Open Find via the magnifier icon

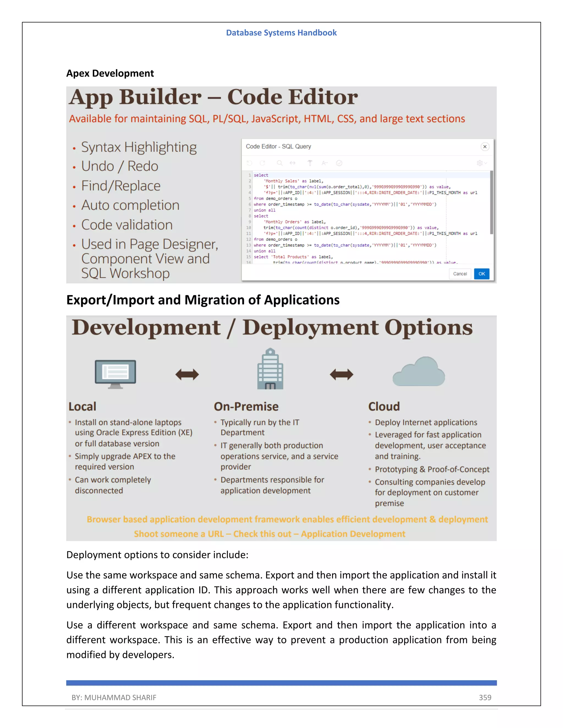280,163
